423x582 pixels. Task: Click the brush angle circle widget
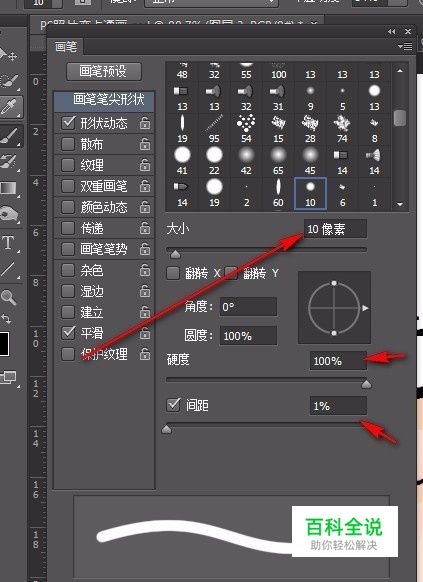pos(334,307)
